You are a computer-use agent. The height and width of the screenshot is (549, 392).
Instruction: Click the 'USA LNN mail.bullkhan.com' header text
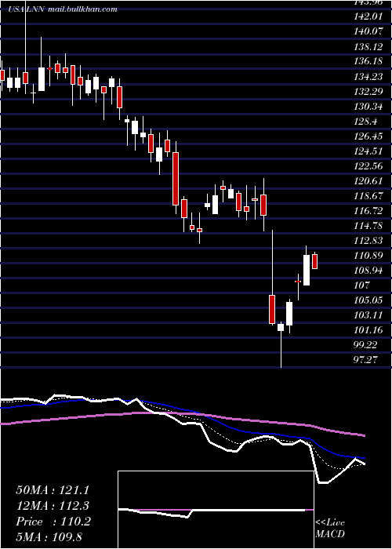62,9
